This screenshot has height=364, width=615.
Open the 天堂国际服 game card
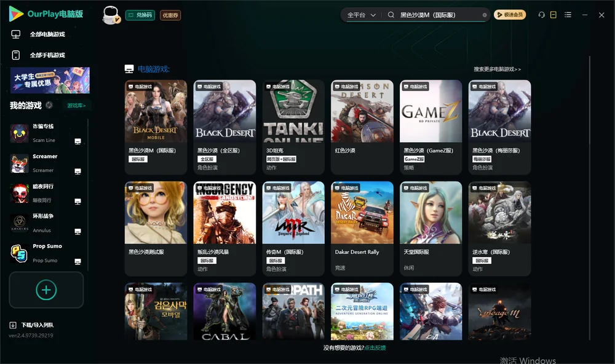430,229
